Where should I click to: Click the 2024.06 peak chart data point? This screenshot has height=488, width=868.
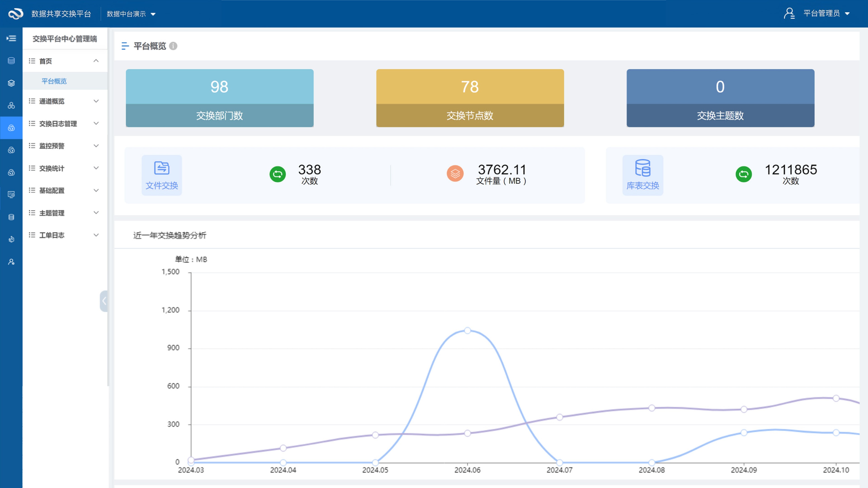467,330
